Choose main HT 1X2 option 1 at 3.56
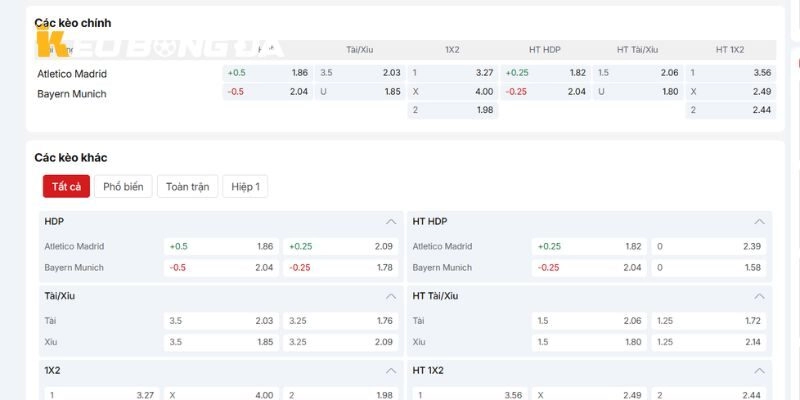This screenshot has height=400, width=800. pyautogui.click(x=731, y=73)
